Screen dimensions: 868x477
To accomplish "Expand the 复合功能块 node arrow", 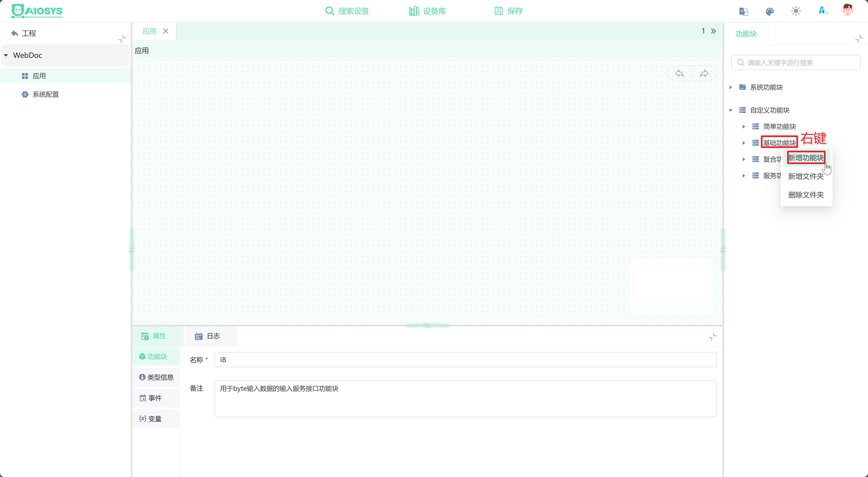I will click(x=744, y=159).
